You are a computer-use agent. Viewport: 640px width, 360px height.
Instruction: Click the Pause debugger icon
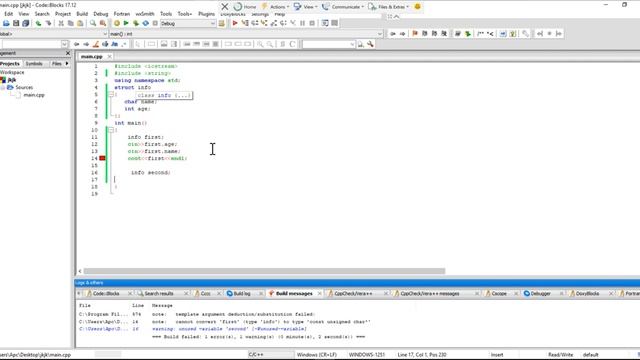(x=302, y=23)
